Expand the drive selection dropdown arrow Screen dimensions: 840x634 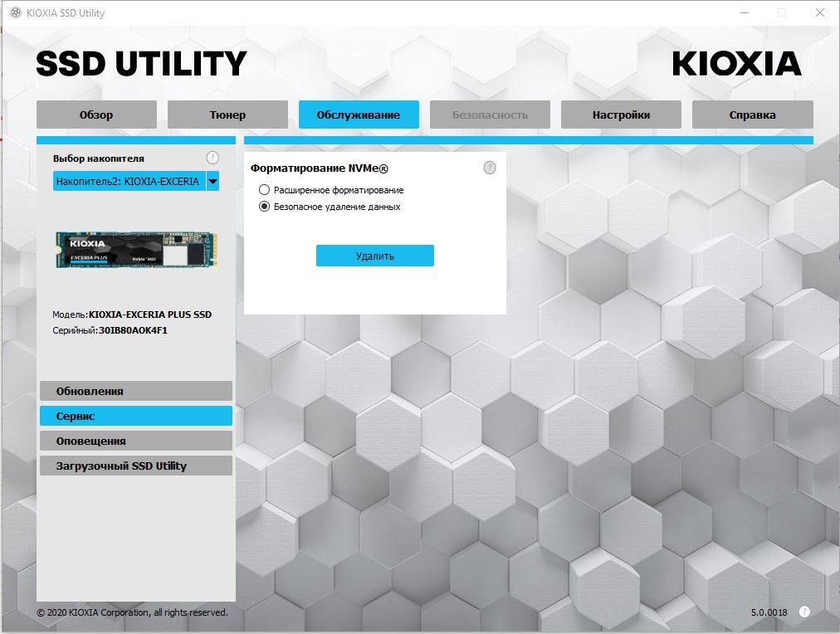click(x=212, y=182)
